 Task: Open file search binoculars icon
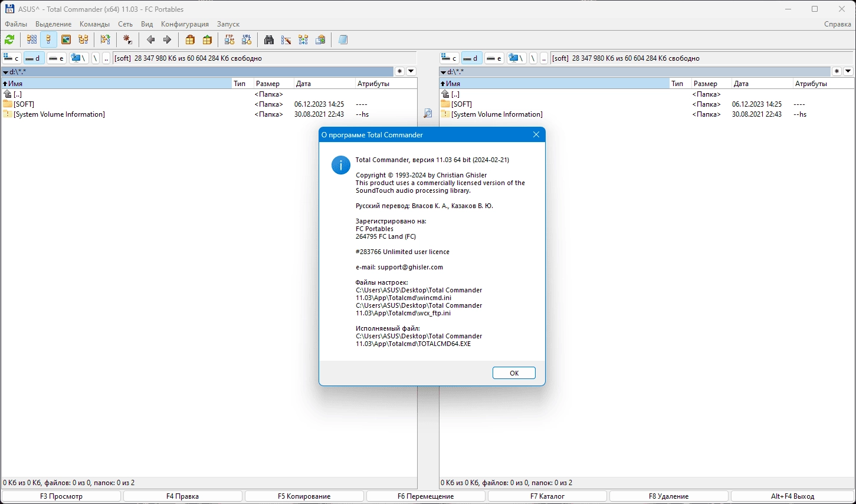coord(269,39)
